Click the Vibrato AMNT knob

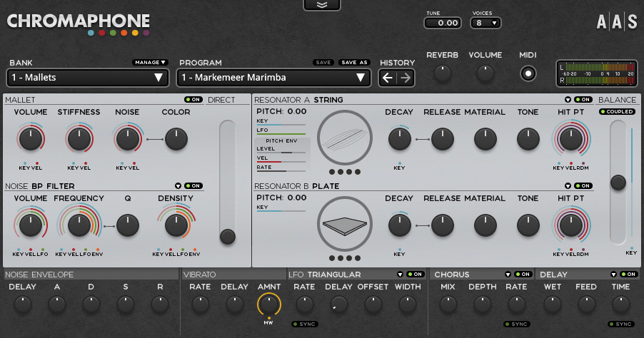[x=269, y=305]
